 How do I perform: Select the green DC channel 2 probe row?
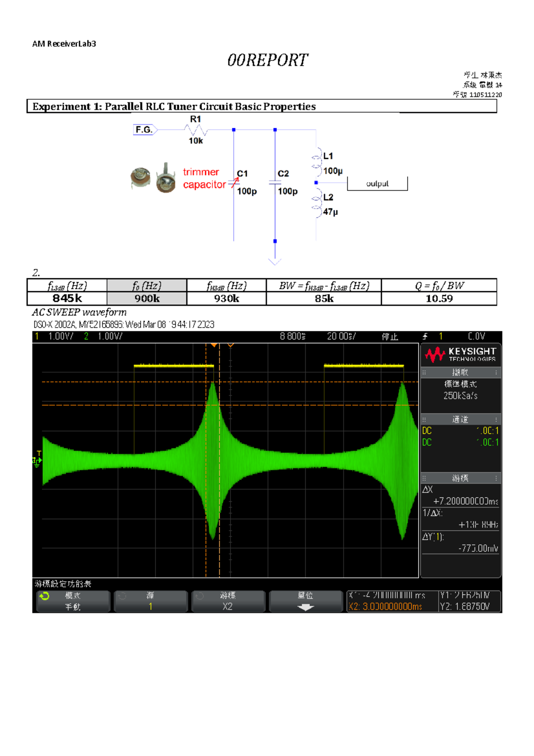tap(461, 442)
